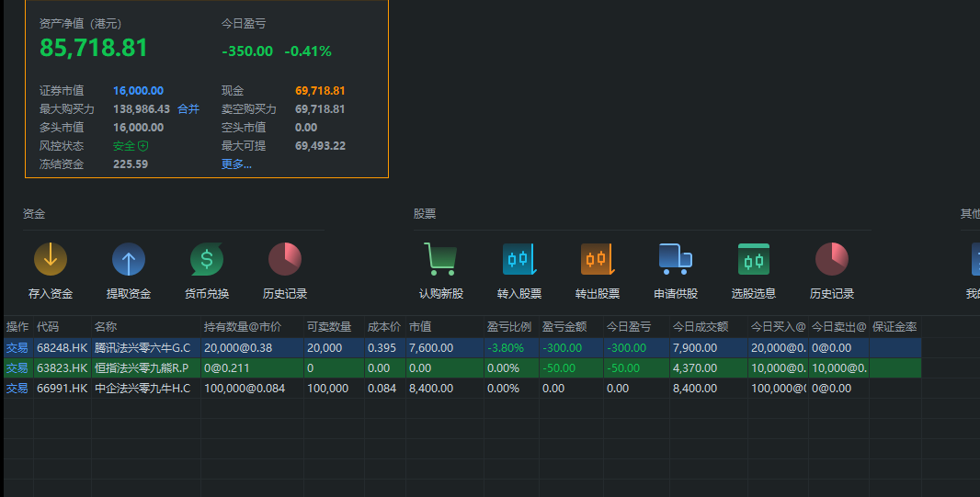This screenshot has height=497, width=980.
Task: Click the 认购新股 shopping cart icon
Action: (440, 258)
